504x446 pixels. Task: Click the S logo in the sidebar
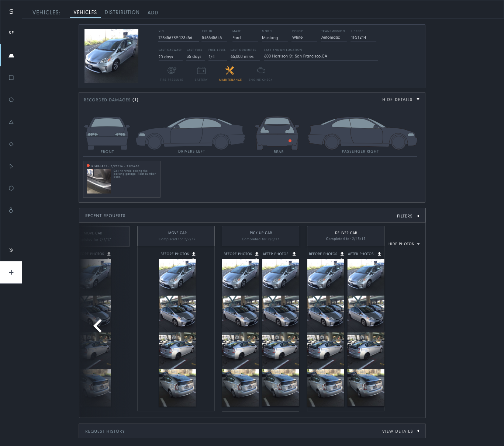11,12
